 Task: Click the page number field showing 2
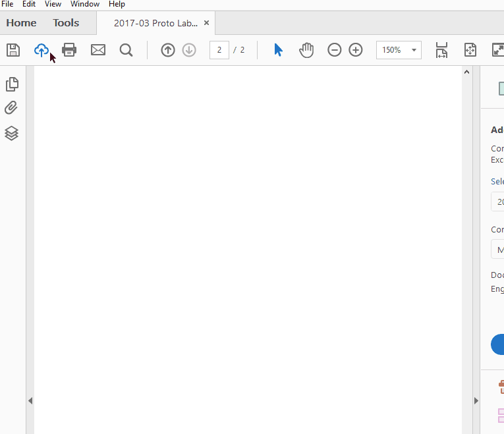[x=219, y=50]
